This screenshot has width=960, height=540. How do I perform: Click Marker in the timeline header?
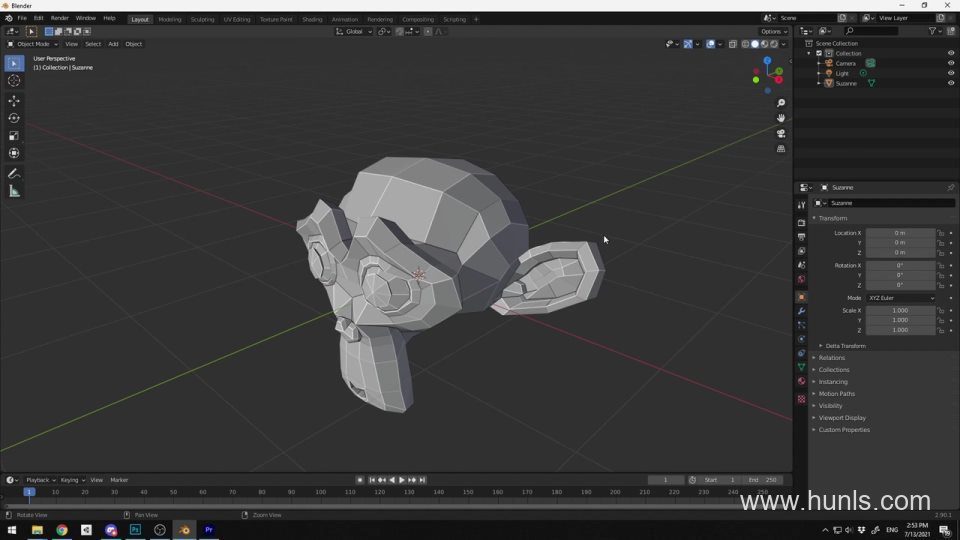(119, 480)
